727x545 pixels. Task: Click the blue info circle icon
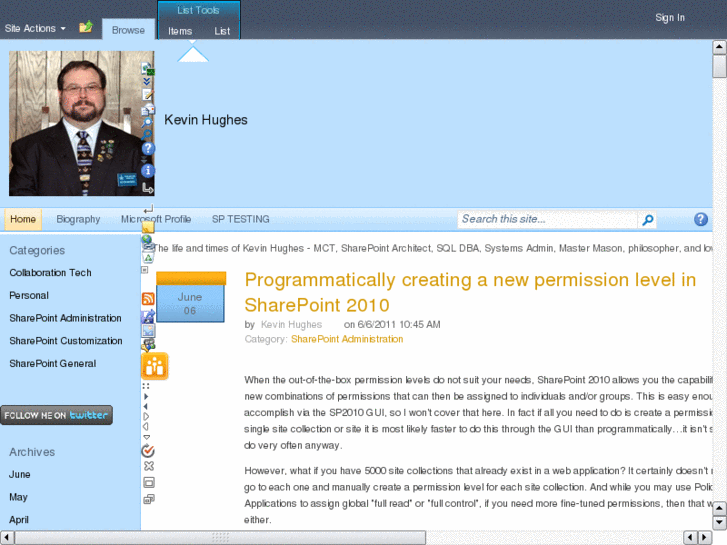(148, 171)
